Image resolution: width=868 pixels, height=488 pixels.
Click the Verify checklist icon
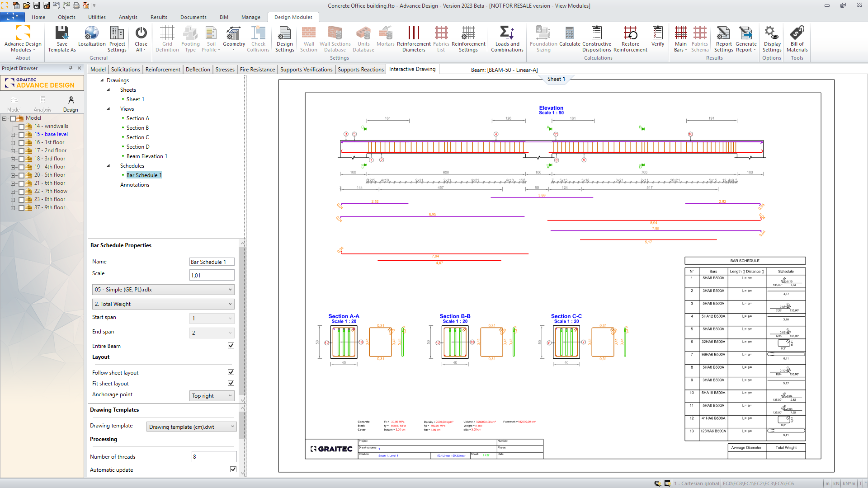(658, 36)
